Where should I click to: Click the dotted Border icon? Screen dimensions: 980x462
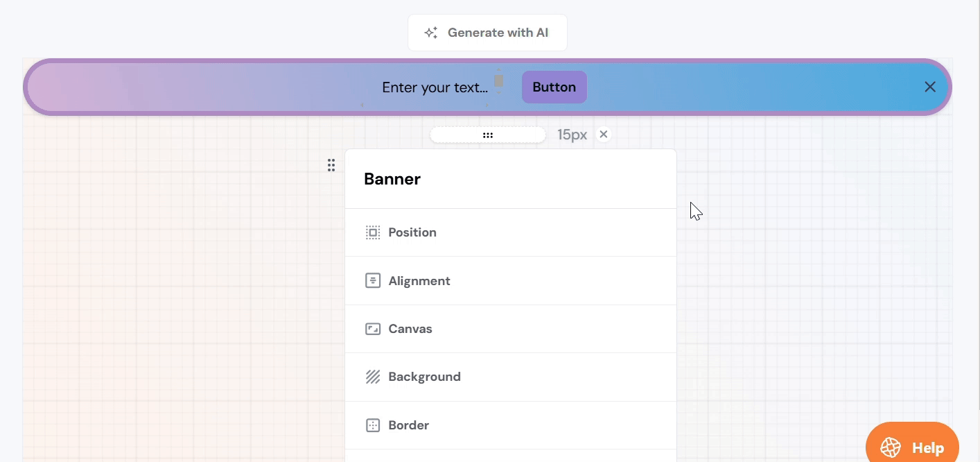tap(373, 425)
